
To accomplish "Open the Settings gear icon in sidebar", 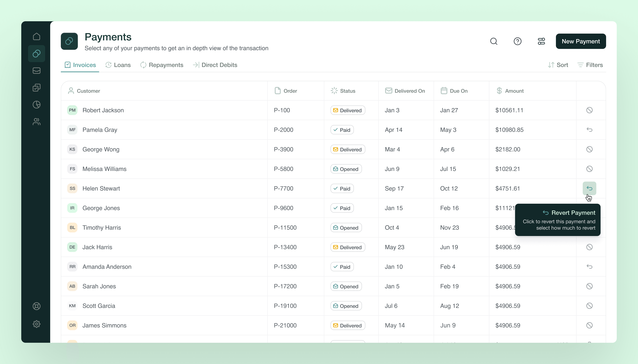I will click(x=36, y=324).
